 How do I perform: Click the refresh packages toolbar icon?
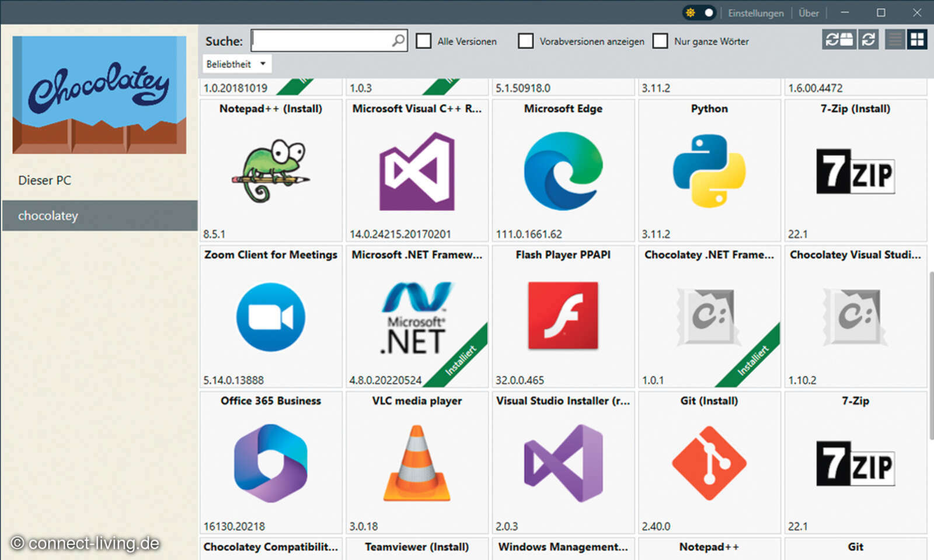click(x=867, y=40)
